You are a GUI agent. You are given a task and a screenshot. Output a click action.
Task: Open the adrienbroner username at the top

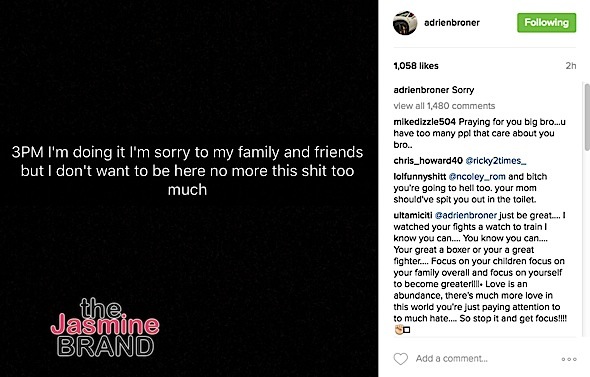click(452, 23)
